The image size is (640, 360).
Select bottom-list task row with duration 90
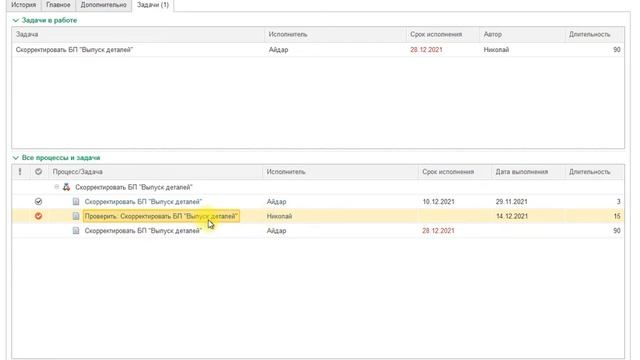coord(318,231)
